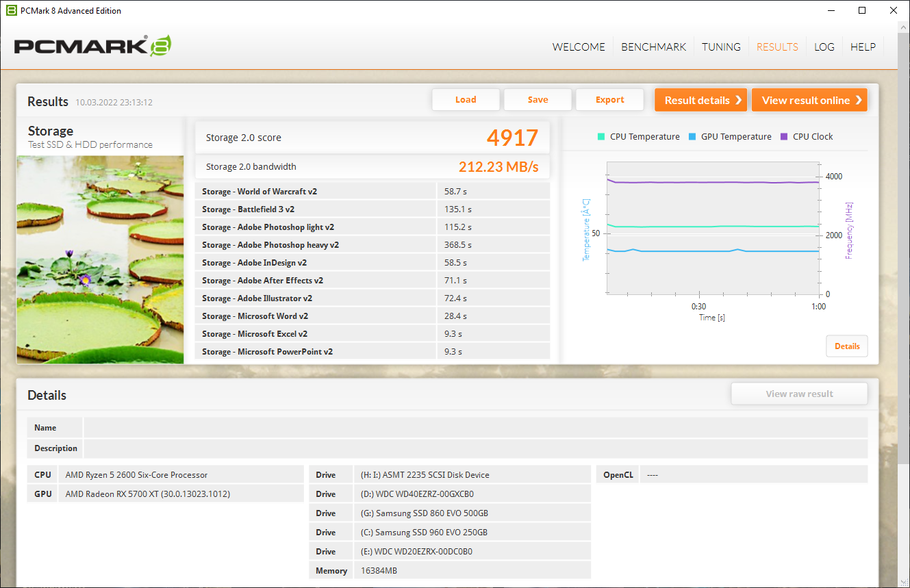Export the storage results
Image resolution: width=910 pixels, height=588 pixels.
tap(609, 99)
